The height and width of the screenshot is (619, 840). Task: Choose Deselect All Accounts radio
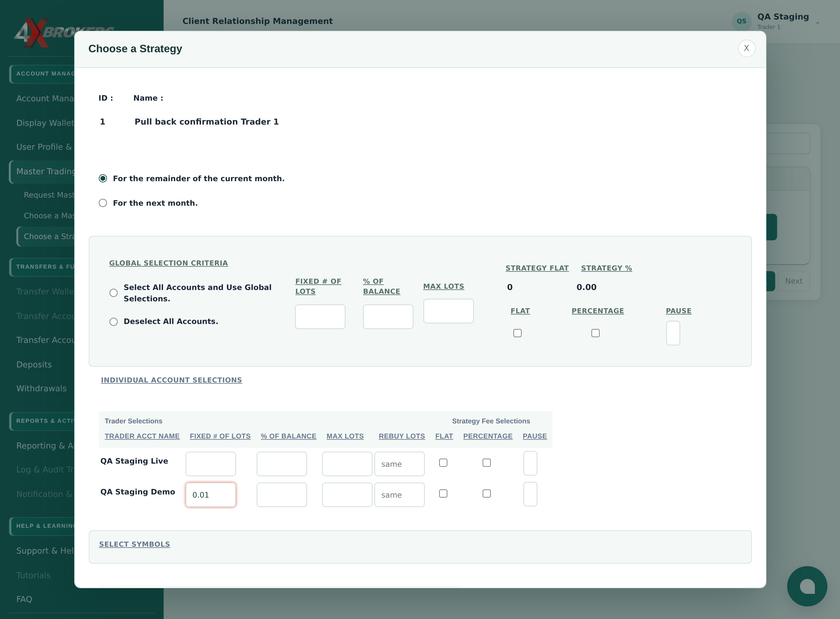[x=114, y=322]
